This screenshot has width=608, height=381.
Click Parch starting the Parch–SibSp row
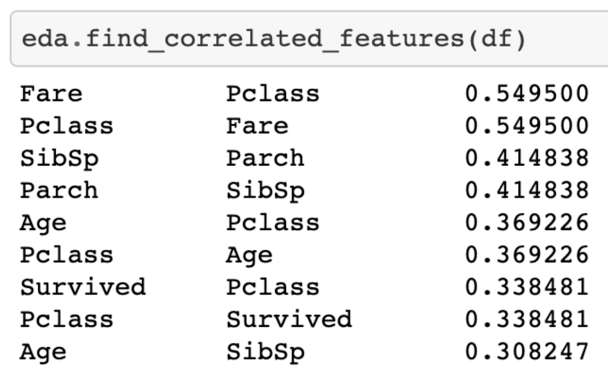[x=59, y=190]
